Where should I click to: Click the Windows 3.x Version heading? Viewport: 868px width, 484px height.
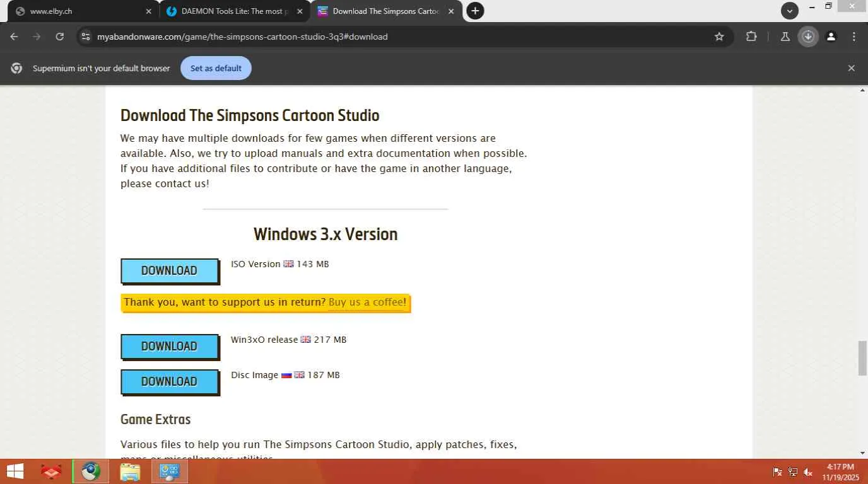point(325,234)
